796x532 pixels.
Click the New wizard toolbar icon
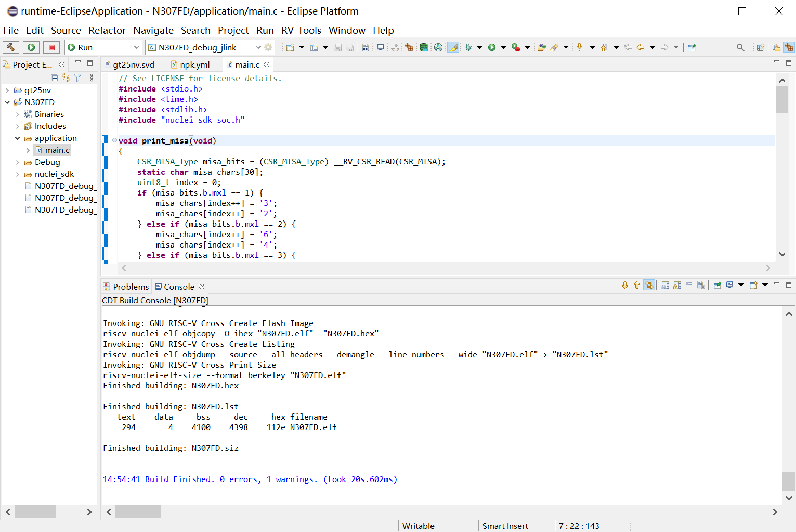(x=291, y=47)
